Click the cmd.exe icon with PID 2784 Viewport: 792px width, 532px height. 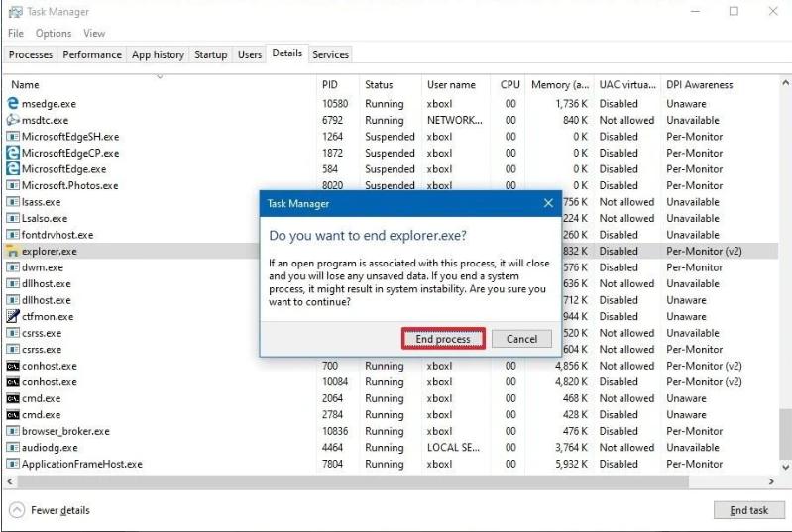13,414
